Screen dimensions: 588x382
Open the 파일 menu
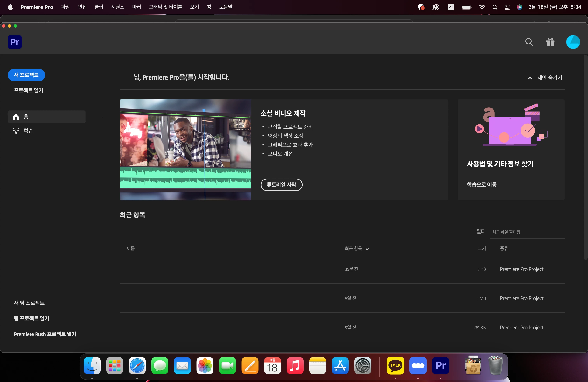(66, 7)
